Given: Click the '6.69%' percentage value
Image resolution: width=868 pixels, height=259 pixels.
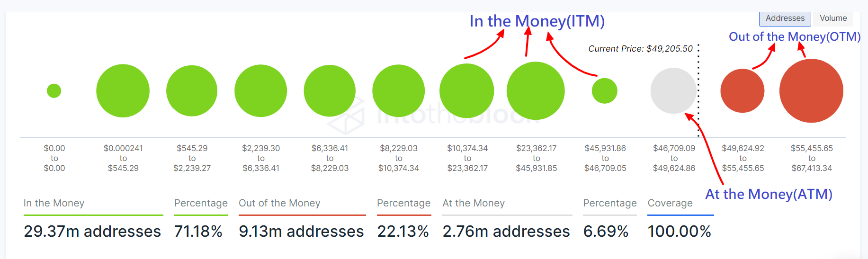Looking at the screenshot, I should (606, 232).
